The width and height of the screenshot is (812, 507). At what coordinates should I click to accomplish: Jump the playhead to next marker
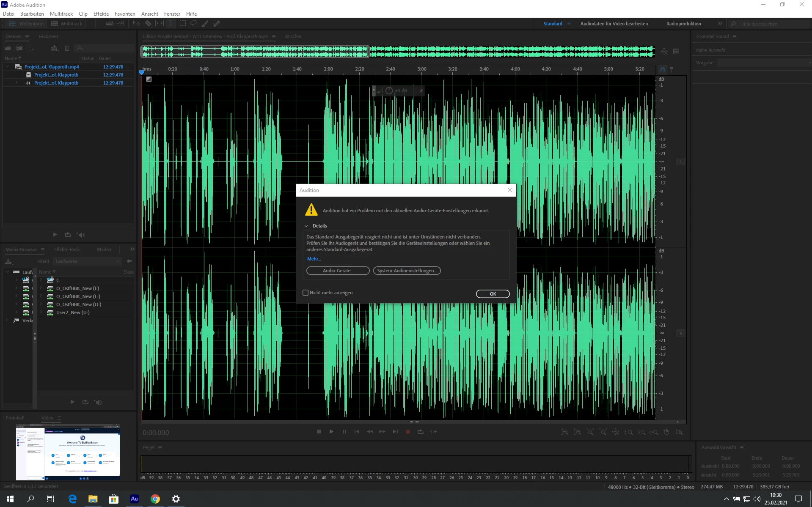tap(395, 432)
